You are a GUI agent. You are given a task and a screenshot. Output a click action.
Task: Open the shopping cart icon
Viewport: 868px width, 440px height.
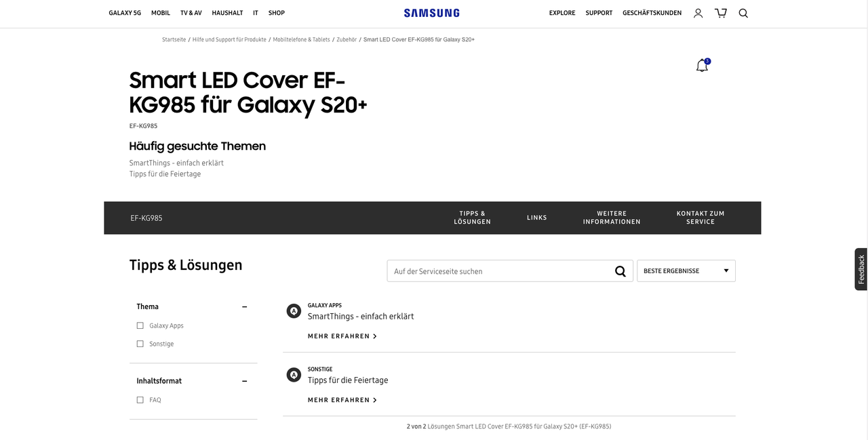pyautogui.click(x=721, y=13)
